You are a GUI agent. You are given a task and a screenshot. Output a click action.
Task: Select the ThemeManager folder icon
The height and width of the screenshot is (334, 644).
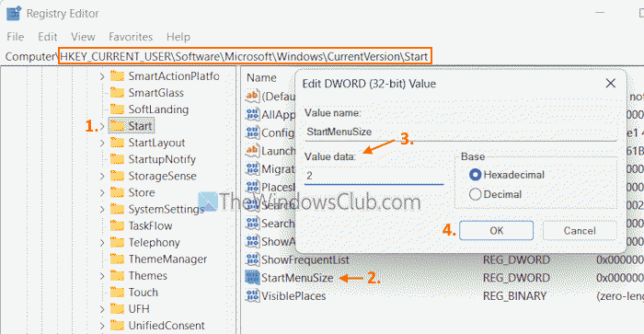117,259
